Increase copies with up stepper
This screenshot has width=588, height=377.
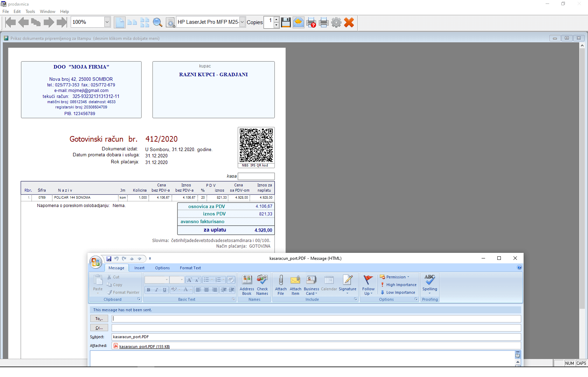point(276,19)
